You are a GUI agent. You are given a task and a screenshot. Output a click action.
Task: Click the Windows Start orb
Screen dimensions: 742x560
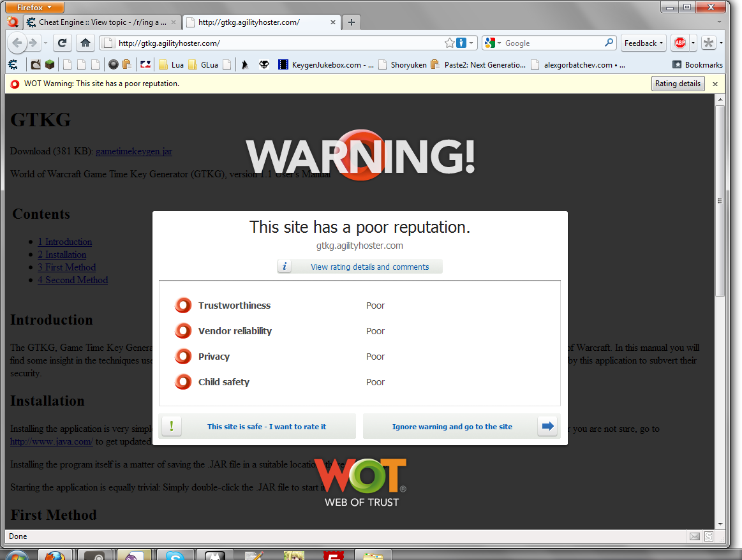(17, 556)
